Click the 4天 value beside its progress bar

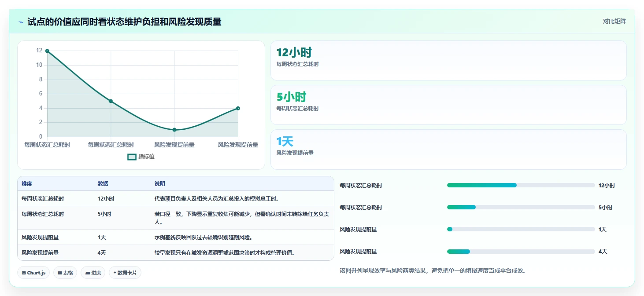click(x=603, y=252)
